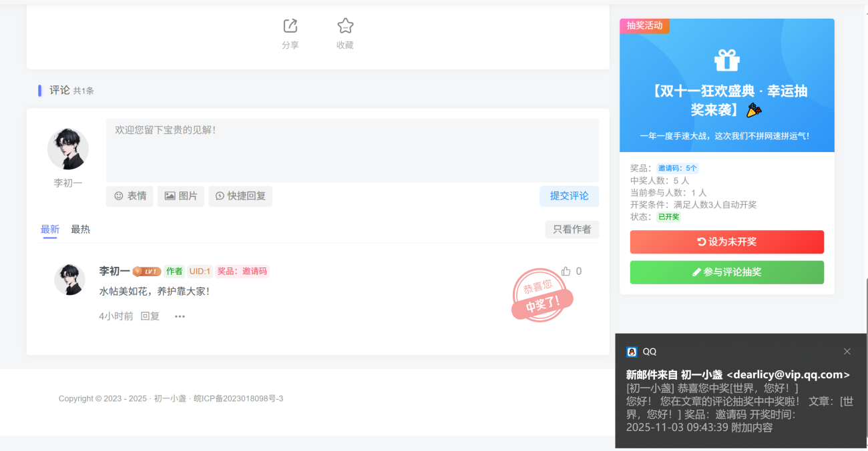Like the comment with thumbs-up icon
This screenshot has height=451, width=868.
(566, 271)
